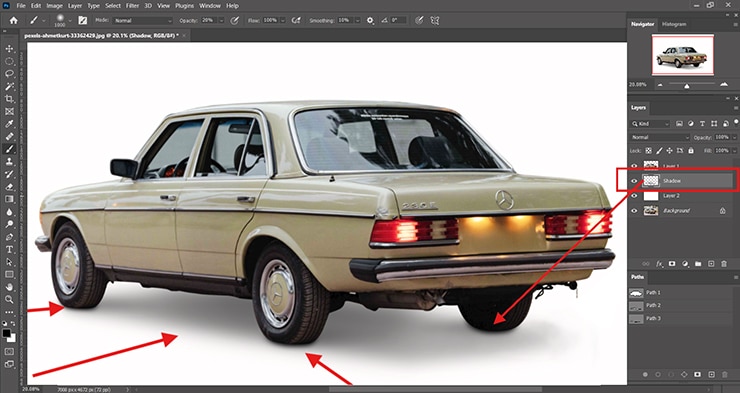Select the Pen tool
Screen dimensions: 740x393
pos(9,237)
